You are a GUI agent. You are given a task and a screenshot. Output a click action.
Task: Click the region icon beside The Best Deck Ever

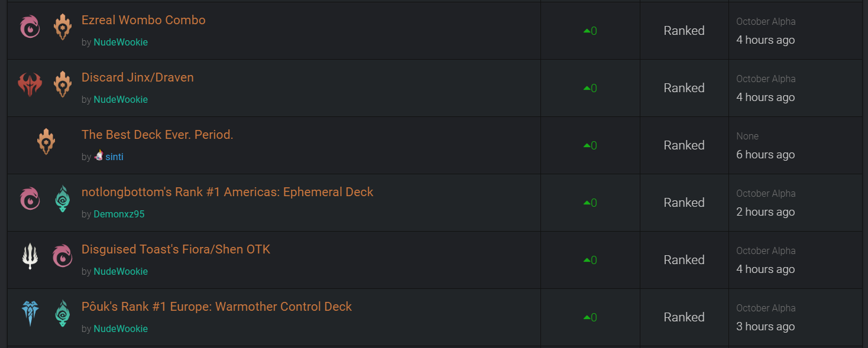click(46, 142)
